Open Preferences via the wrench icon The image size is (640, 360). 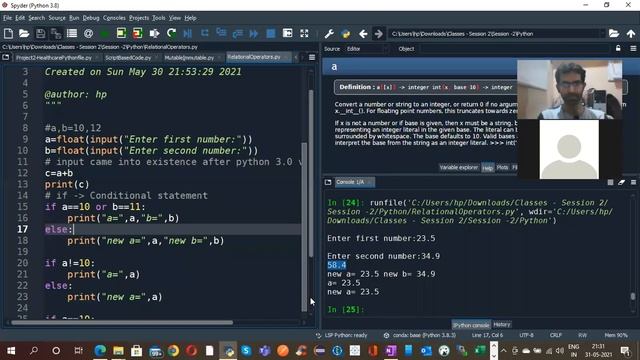point(329,34)
